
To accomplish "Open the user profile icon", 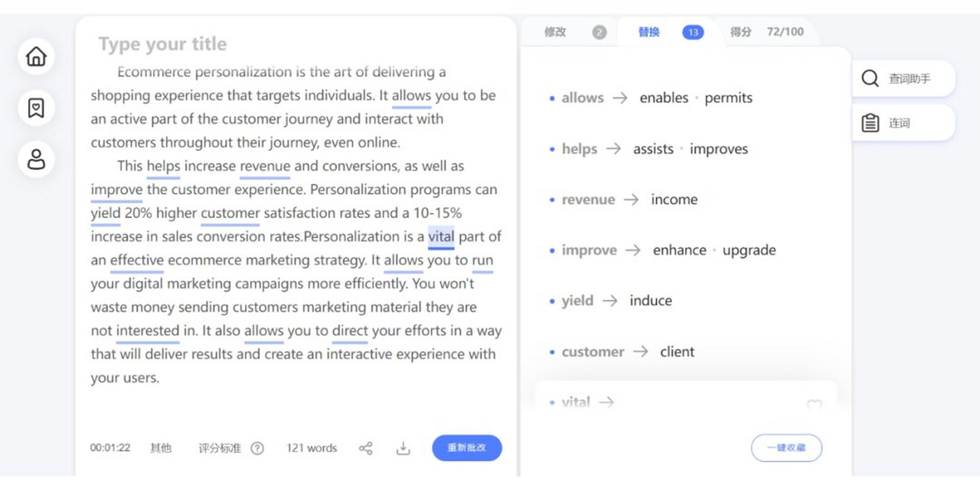I will [x=36, y=159].
